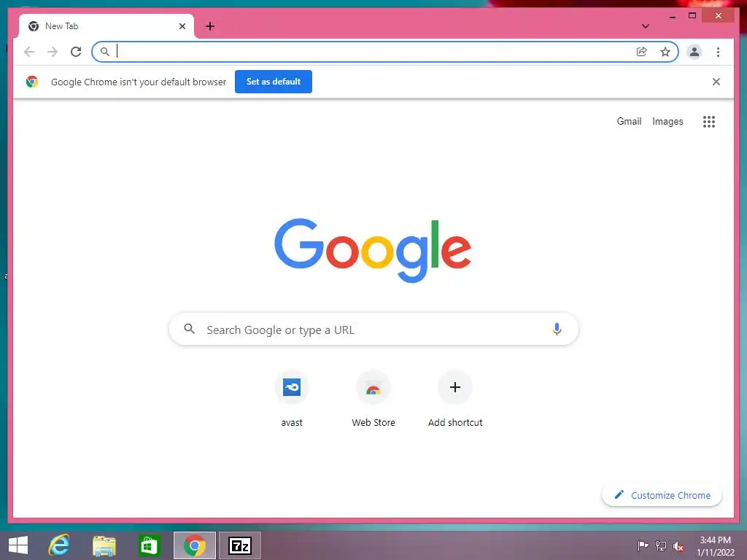
Task: Click the muted volume tray icon
Action: (x=678, y=546)
